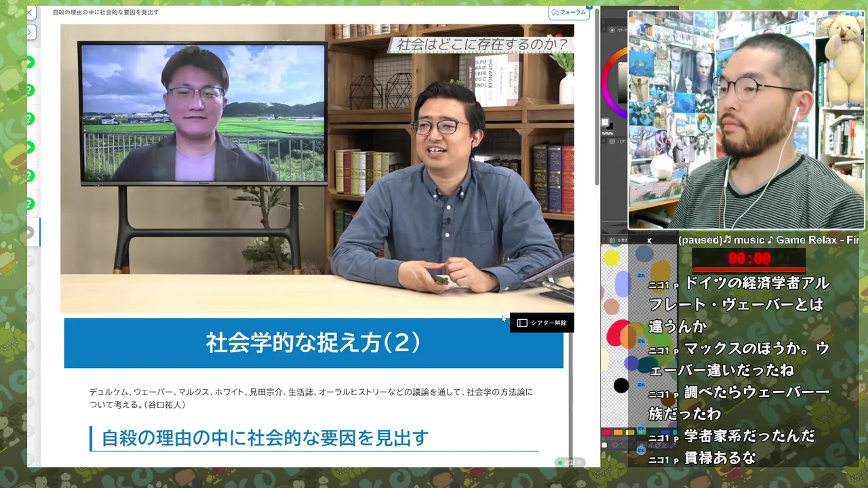Viewport: 868px width, 488px height.
Task: Click the section title 自殺の理由の中に社会的な要因を見出す
Action: [265, 439]
